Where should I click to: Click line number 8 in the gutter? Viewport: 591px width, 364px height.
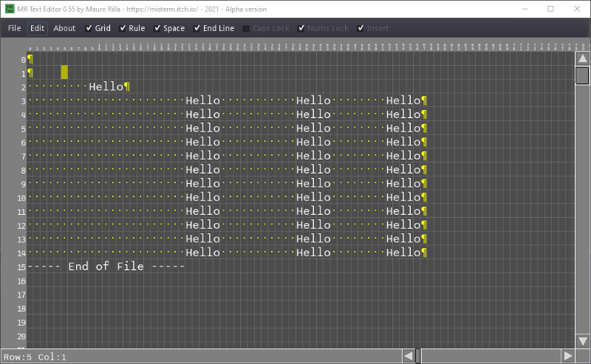pos(24,171)
